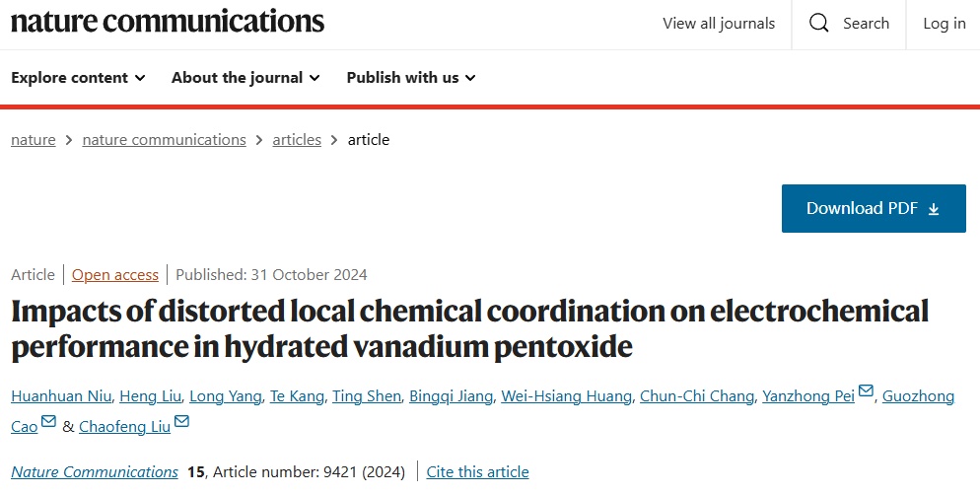Go to the nature breadcrumb link

click(34, 140)
